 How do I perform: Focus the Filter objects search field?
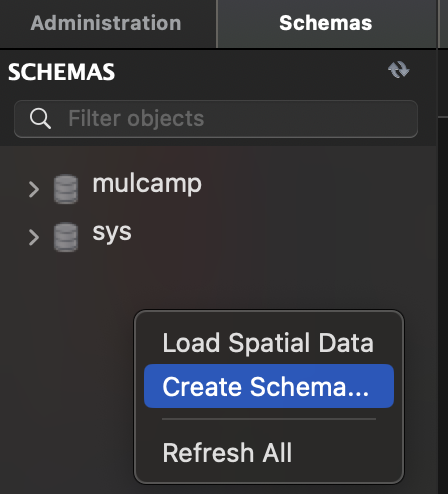click(x=216, y=119)
